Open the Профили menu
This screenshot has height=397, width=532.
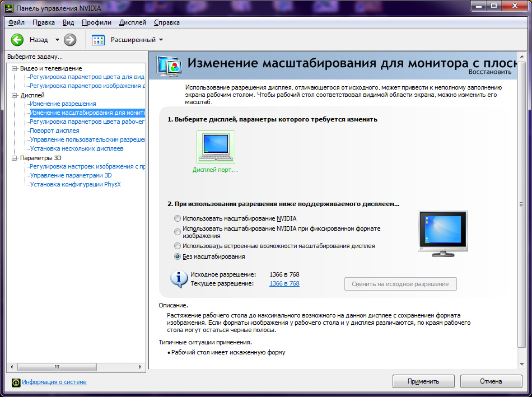(x=96, y=22)
